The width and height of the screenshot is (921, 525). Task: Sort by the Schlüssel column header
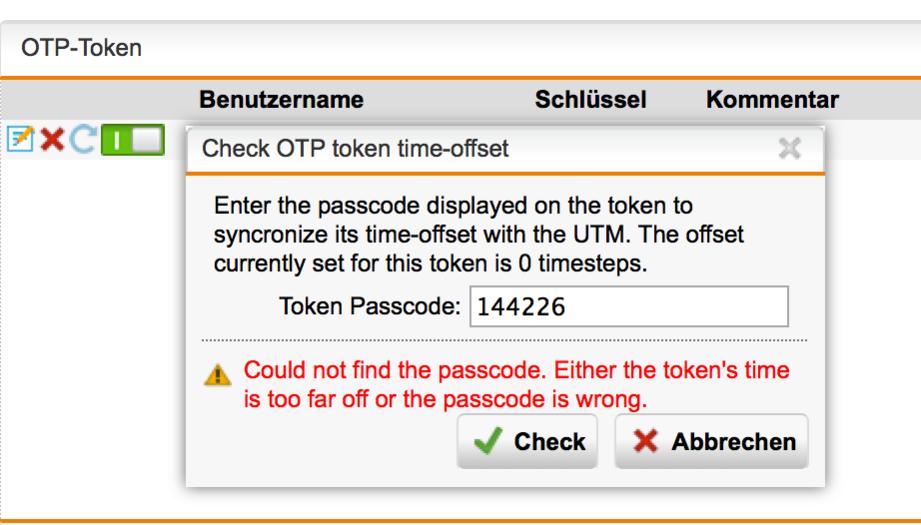pos(590,99)
